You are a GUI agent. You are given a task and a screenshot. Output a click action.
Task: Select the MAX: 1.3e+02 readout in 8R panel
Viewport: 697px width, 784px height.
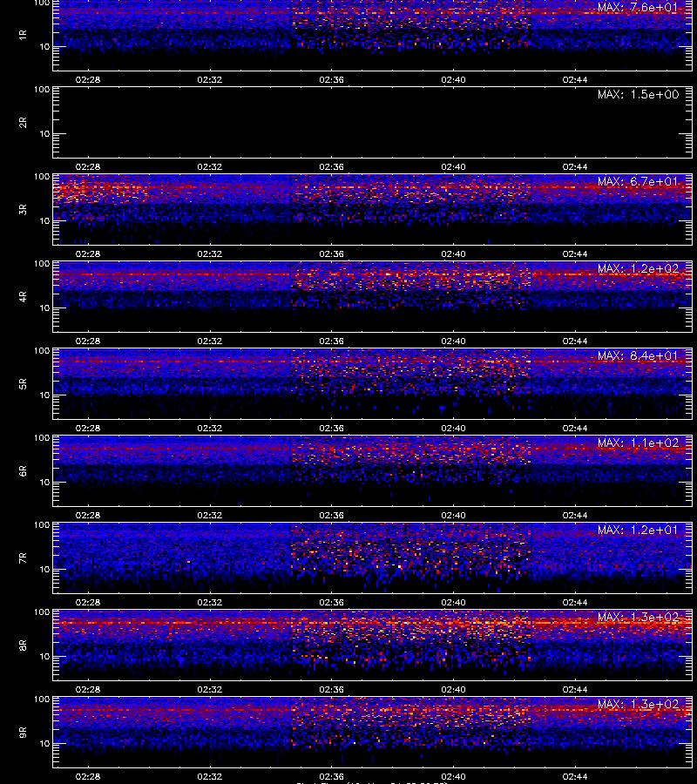(638, 617)
